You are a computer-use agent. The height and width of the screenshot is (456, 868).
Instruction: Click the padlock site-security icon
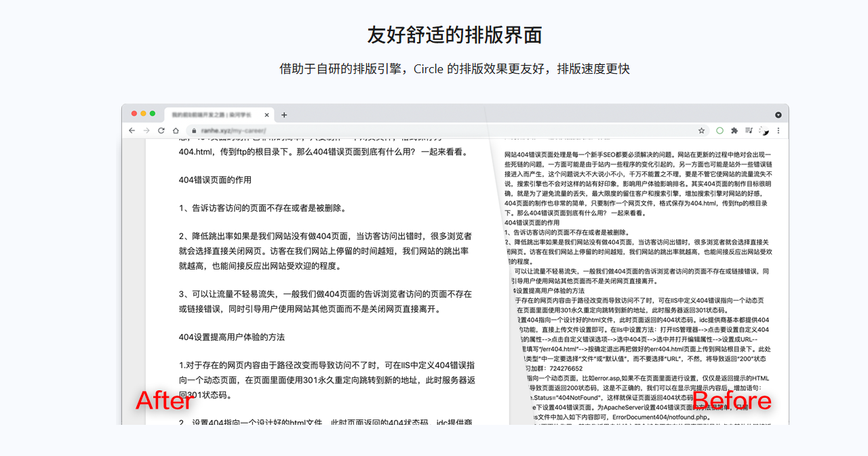tap(193, 131)
